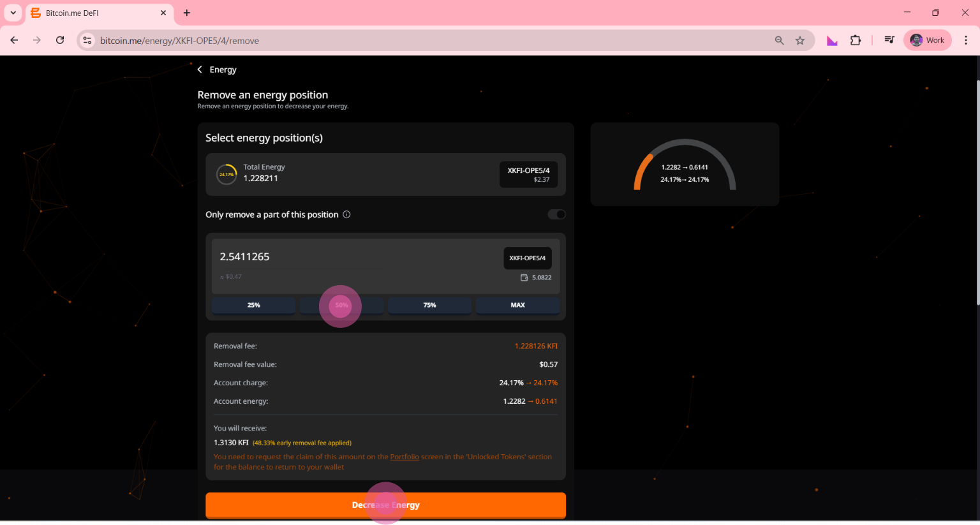Open the Chrome three-dot menu
Viewport: 980px width, 525px height.
[x=965, y=40]
